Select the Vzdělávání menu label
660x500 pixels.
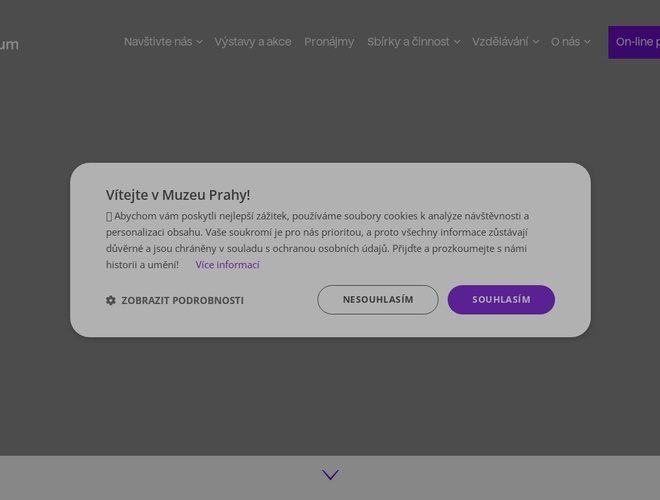[500, 42]
